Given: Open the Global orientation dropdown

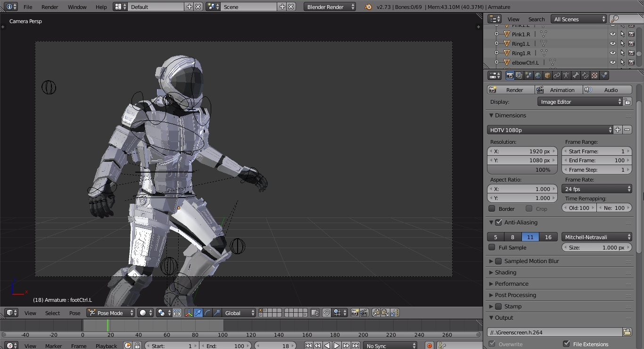Looking at the screenshot, I should 239,313.
